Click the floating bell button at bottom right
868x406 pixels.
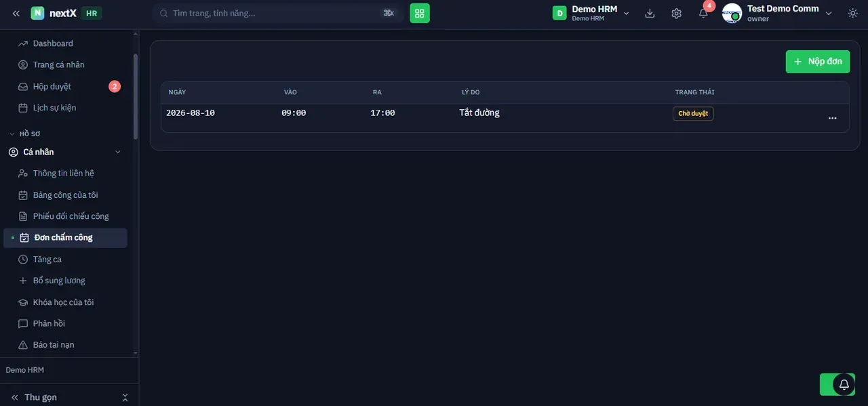coord(844,384)
